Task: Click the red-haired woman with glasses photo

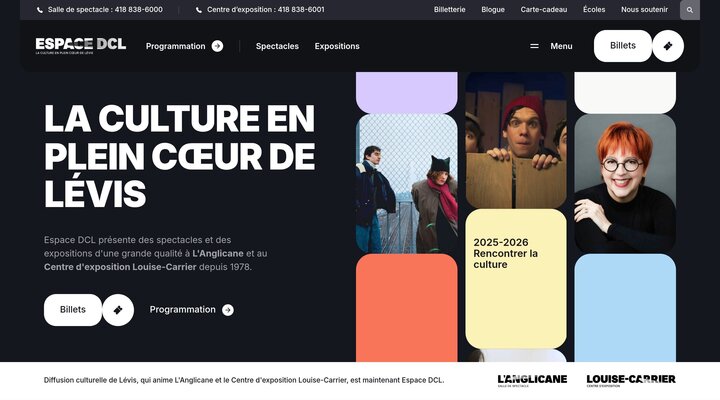Action: click(625, 183)
